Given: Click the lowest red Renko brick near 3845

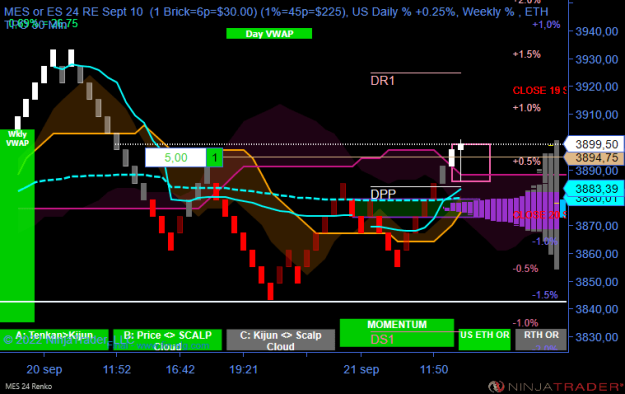Looking at the screenshot, I should tap(271, 291).
